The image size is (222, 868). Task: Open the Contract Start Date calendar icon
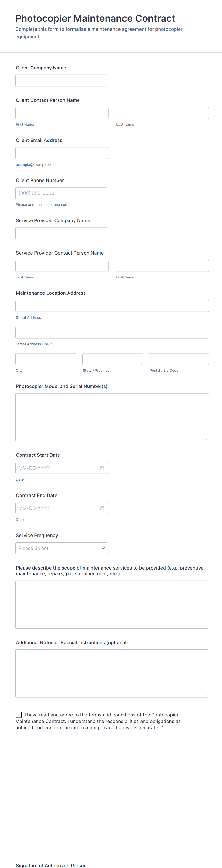(x=102, y=468)
